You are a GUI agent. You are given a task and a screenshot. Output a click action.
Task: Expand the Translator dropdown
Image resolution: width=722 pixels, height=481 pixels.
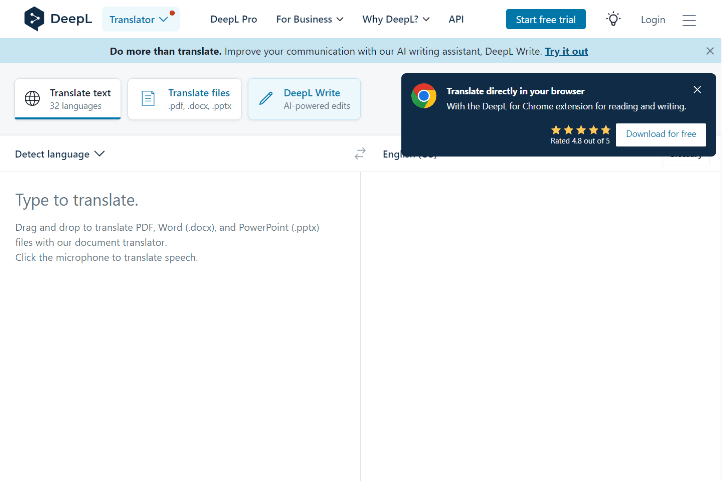[140, 19]
